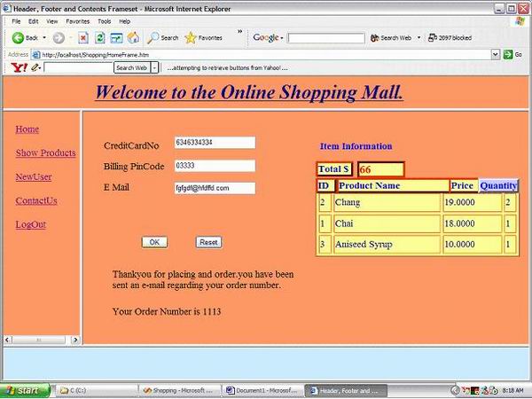Show hidden toolbar items via chevron
This screenshot has width=532, height=399.
240,32
